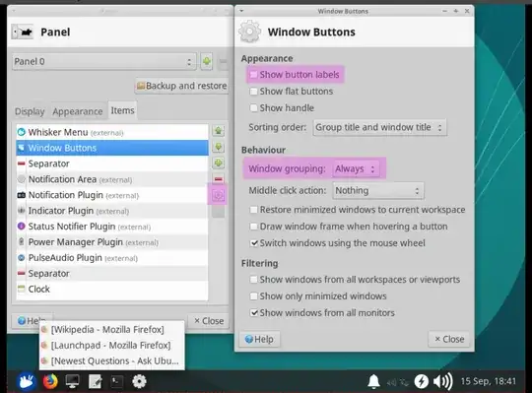The height and width of the screenshot is (393, 532).
Task: Select the first Separator item
Action: [112, 164]
